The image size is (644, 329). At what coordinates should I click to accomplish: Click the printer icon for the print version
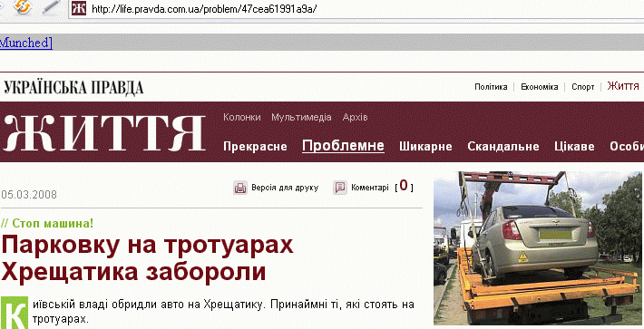[240, 188]
